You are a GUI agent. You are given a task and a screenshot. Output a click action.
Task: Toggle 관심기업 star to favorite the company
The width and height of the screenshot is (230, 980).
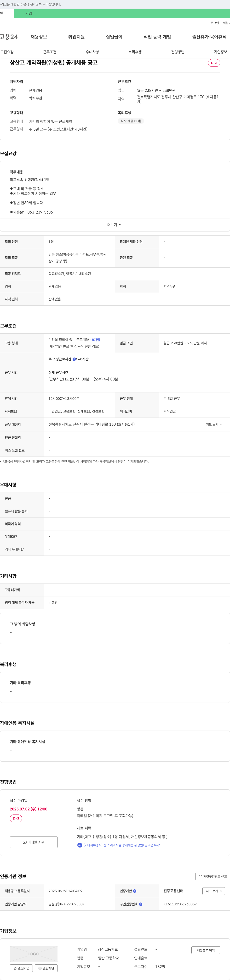pyautogui.click(x=21, y=968)
